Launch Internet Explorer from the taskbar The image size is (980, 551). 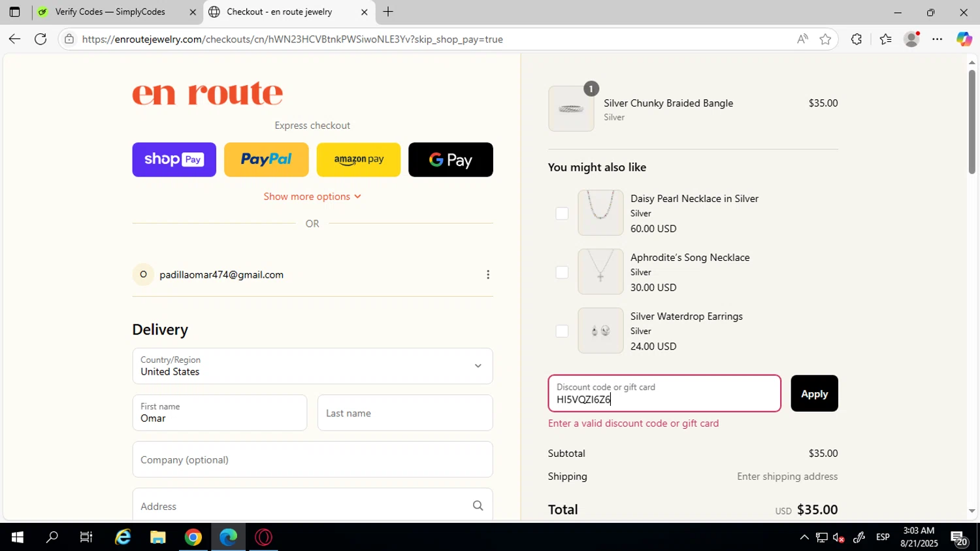tap(123, 537)
